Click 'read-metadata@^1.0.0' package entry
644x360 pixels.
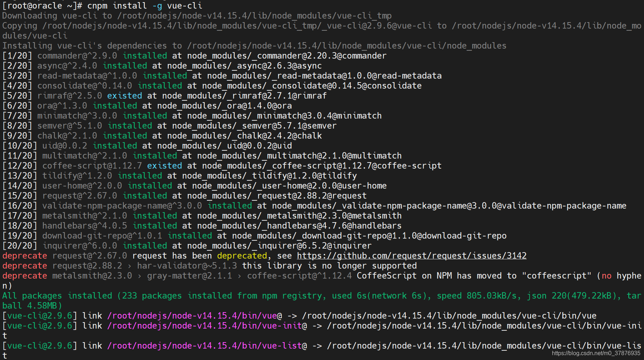pos(87,76)
